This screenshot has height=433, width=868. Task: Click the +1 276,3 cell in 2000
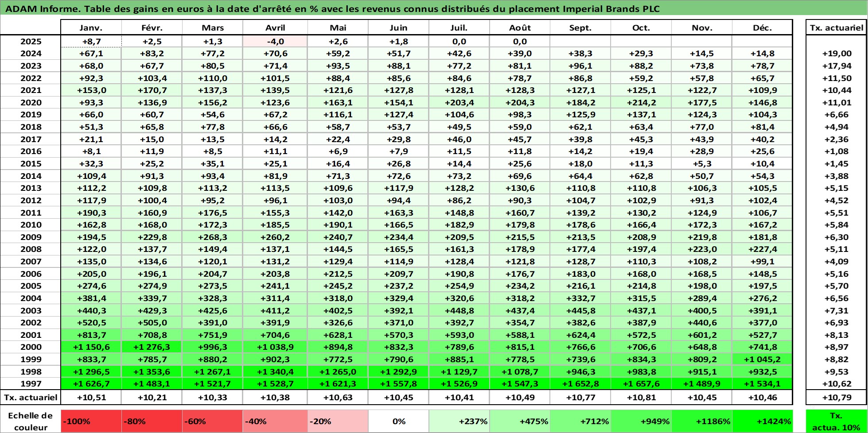tap(152, 347)
